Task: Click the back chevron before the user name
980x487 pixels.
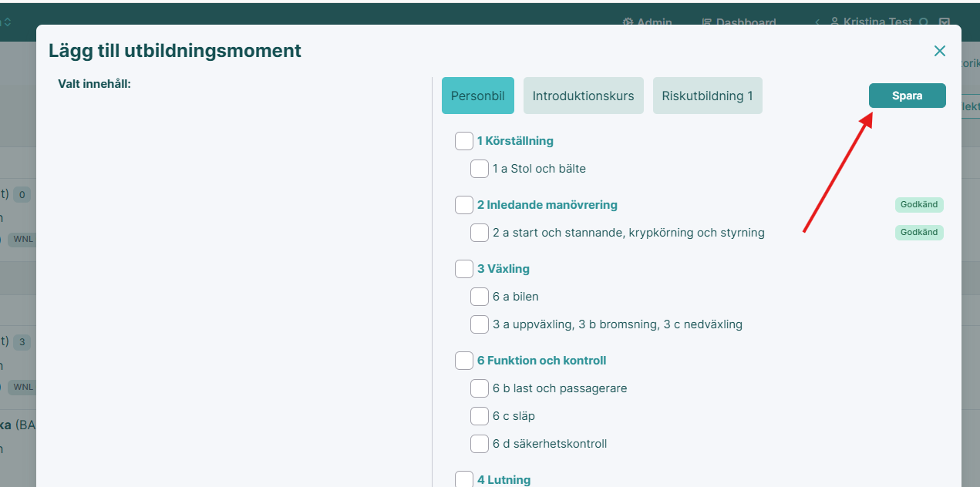Action: [817, 22]
